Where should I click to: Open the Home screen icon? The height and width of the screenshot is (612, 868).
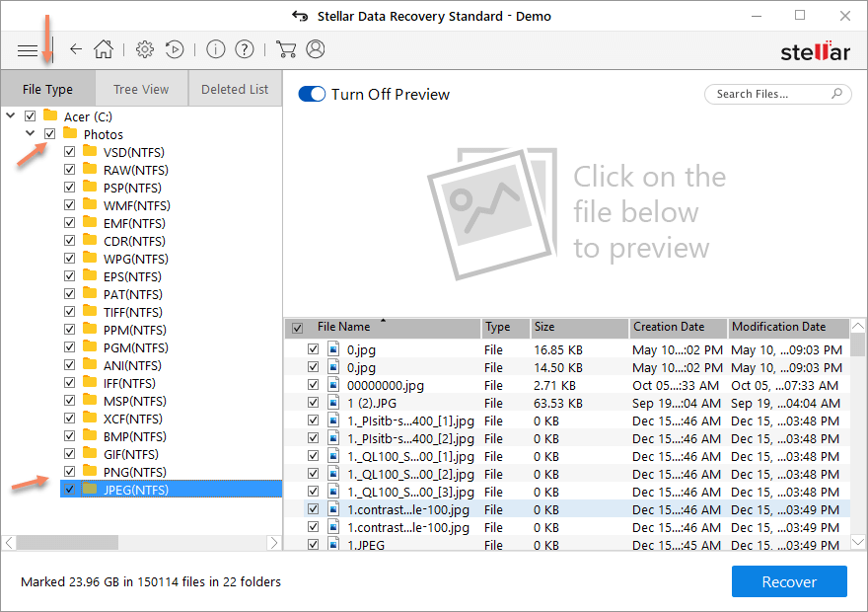coord(104,49)
